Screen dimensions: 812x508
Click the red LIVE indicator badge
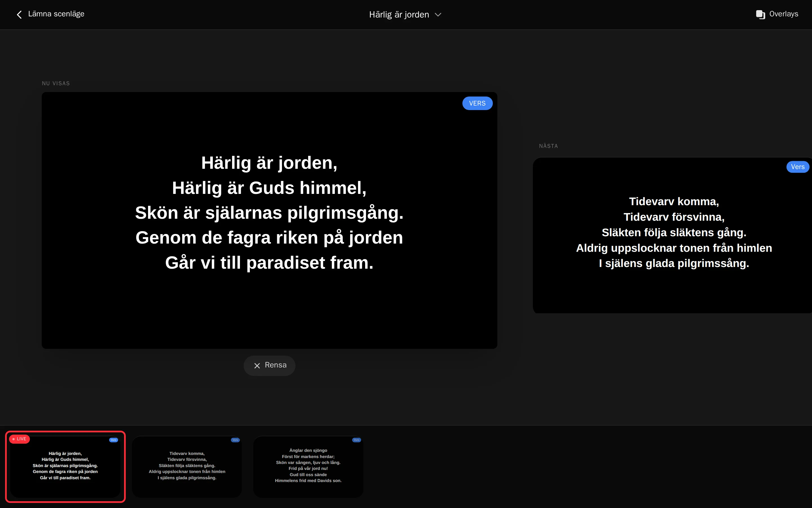point(19,439)
